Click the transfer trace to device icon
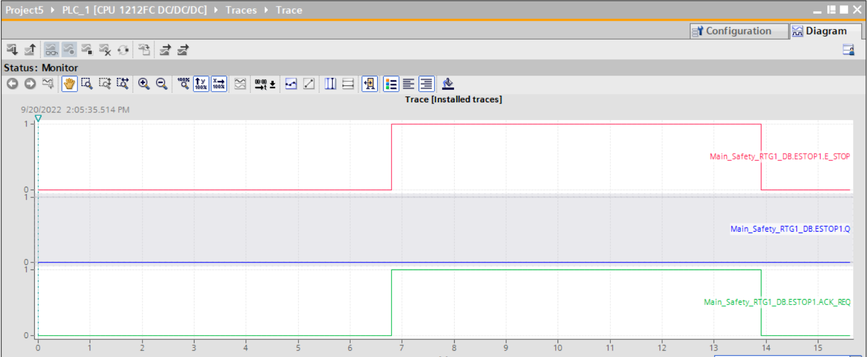The width and height of the screenshot is (868, 357). pos(12,50)
